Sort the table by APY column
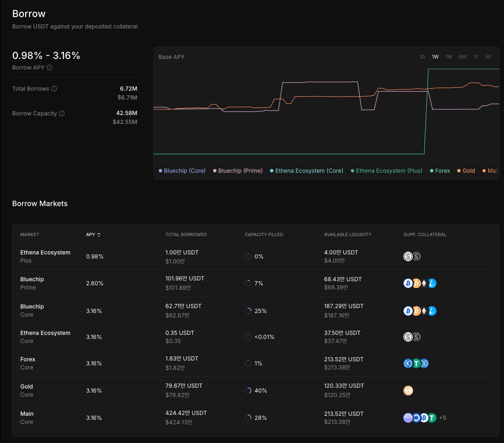The image size is (504, 443). pyautogui.click(x=93, y=235)
